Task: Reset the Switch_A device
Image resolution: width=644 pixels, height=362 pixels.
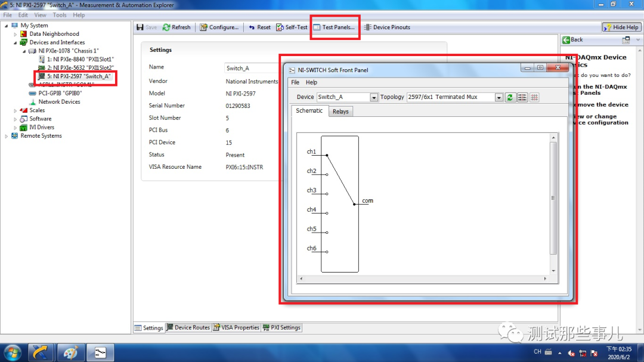Action: [x=259, y=27]
